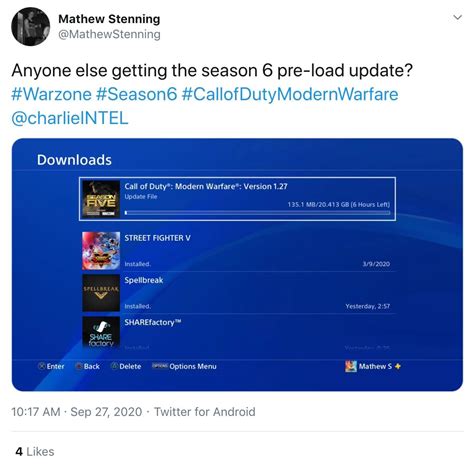Click the Modern Warfare download progress bar

[x=257, y=212]
